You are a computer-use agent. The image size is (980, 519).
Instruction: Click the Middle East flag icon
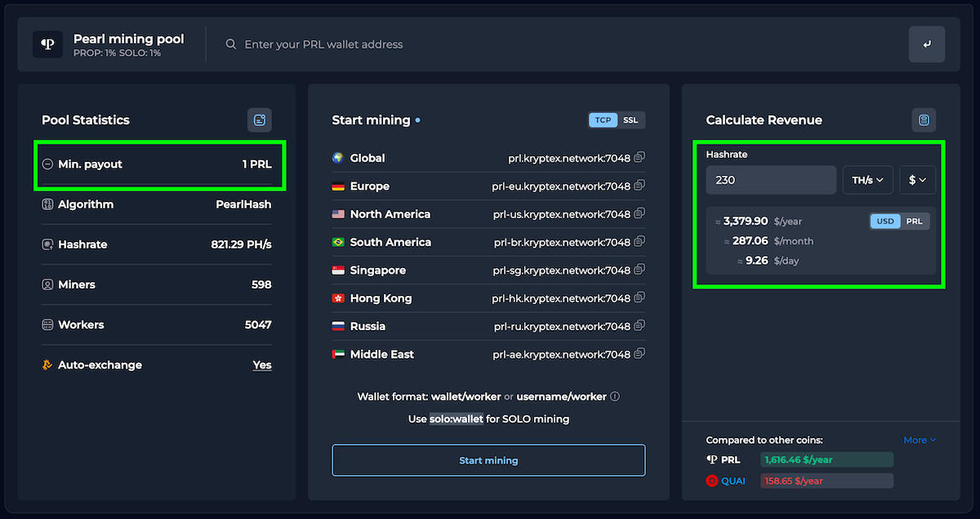click(338, 354)
